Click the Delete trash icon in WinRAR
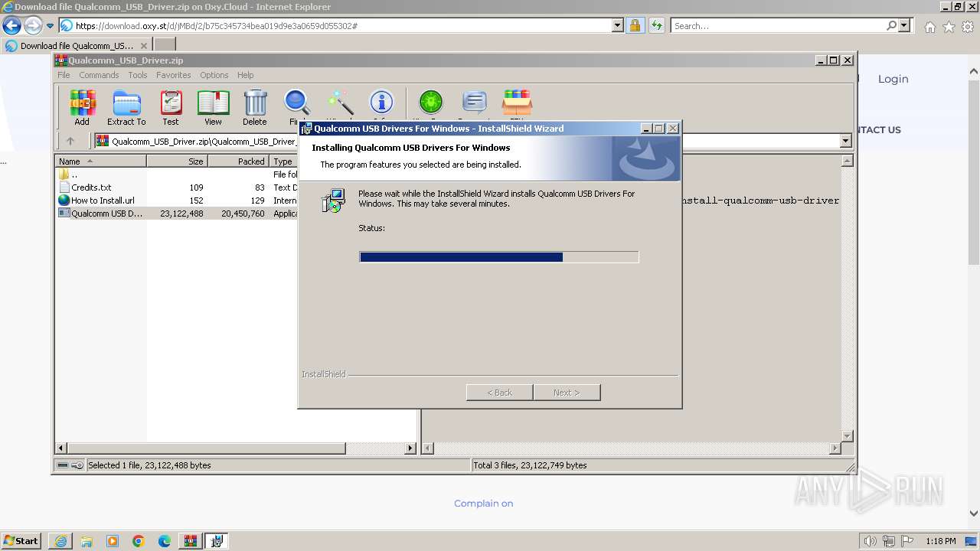 (255, 107)
